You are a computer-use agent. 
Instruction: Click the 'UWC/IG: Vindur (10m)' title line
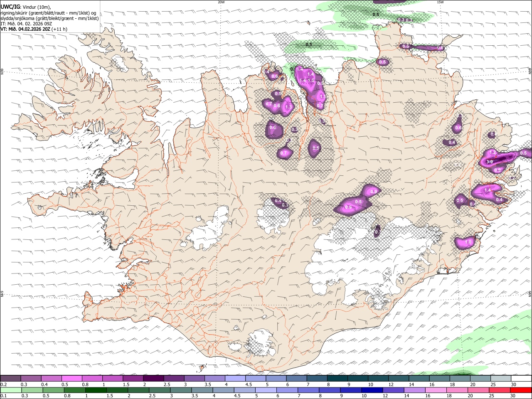click(25, 7)
